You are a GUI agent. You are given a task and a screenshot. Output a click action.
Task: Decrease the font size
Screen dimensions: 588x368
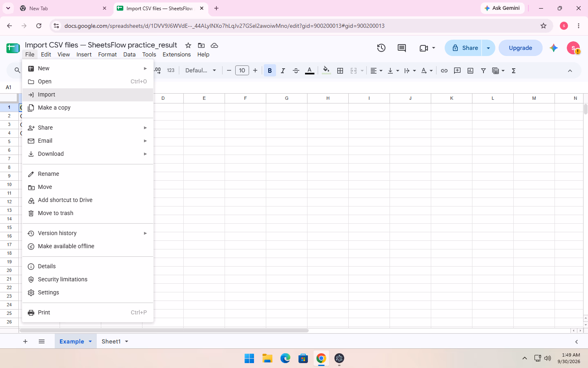coord(229,71)
